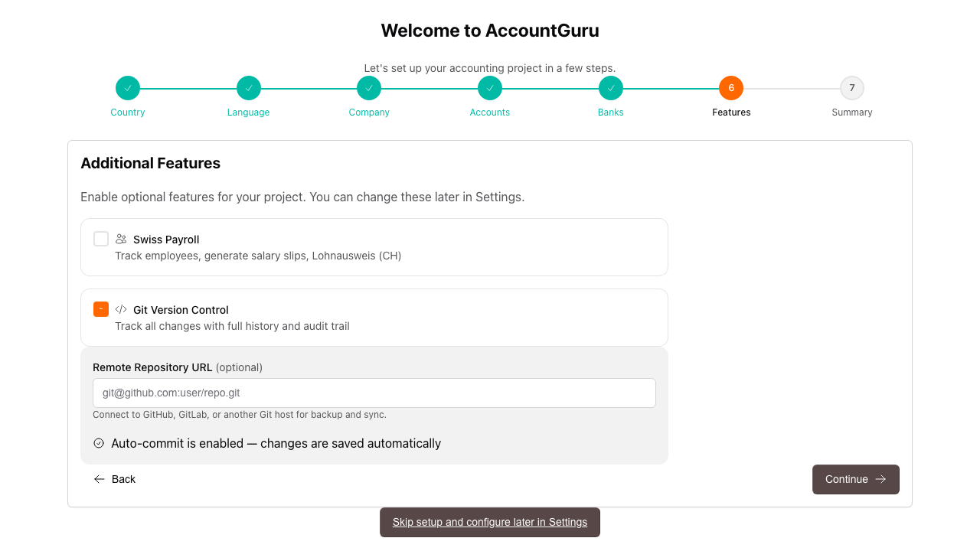The width and height of the screenshot is (980, 551).
Task: Focus the Remote Repository URL field
Action: (x=374, y=393)
